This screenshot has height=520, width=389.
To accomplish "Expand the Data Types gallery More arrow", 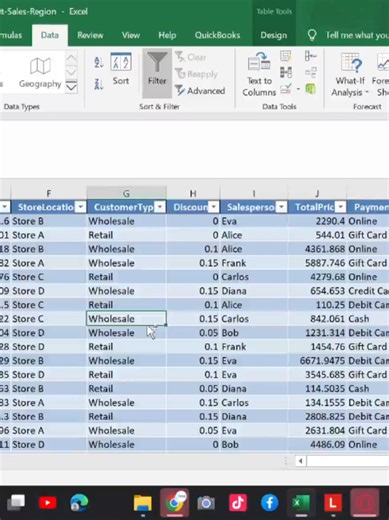I will point(71,87).
